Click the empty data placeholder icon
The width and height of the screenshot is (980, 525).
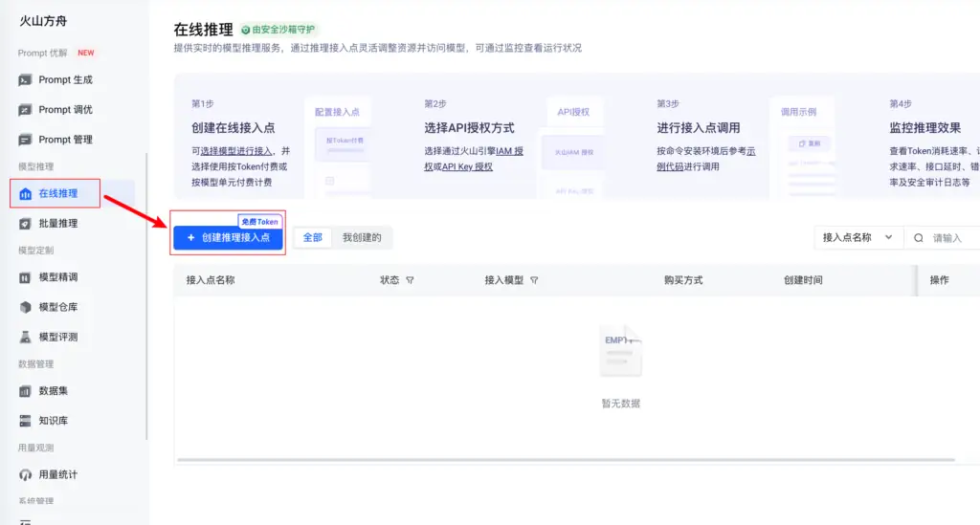point(620,351)
